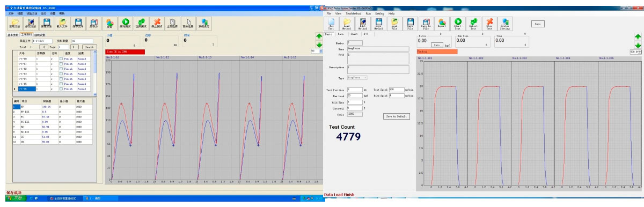Click the red Stop Test icon
This screenshot has width=644, height=207.
[489, 24]
